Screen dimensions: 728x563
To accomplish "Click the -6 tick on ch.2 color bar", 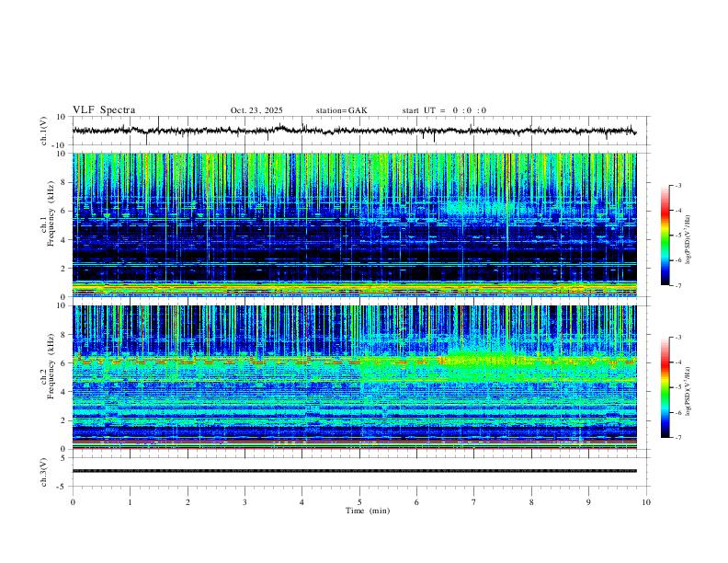I will [678, 412].
